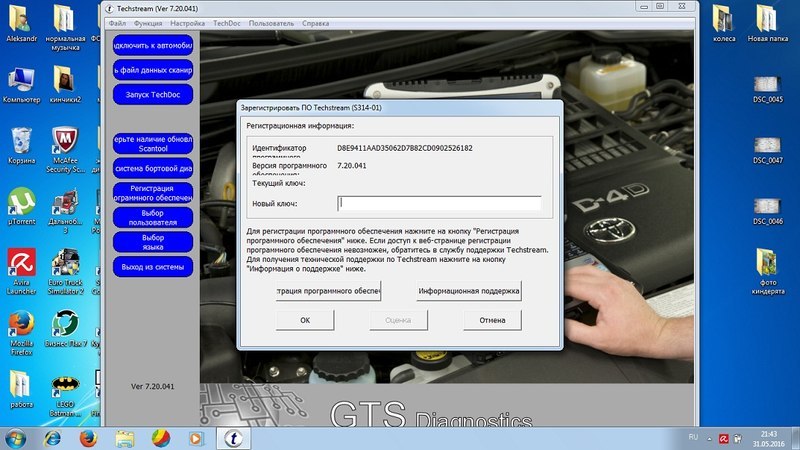Click the Windows Start button
Viewport: 800px width, 450px height.
[x=17, y=437]
